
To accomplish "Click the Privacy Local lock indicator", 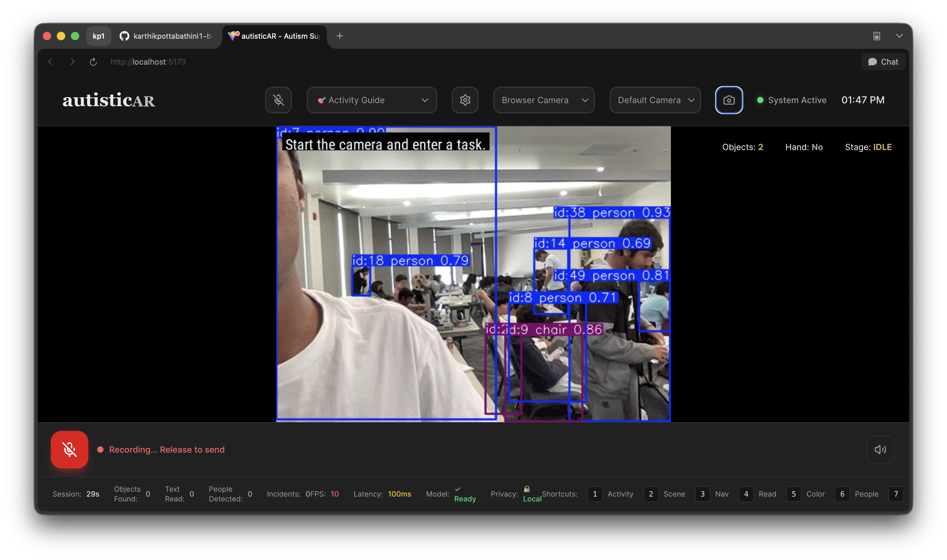I will point(516,494).
